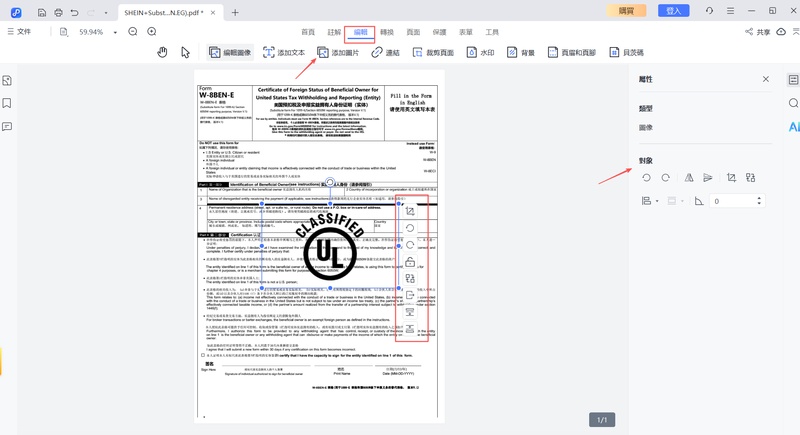The height and width of the screenshot is (435, 800).
Task: Open the 文件 file menu
Action: click(x=20, y=32)
